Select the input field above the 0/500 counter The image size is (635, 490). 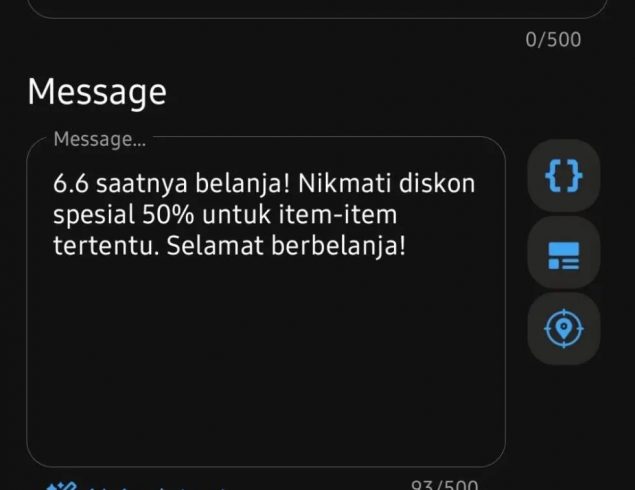click(x=317, y=8)
